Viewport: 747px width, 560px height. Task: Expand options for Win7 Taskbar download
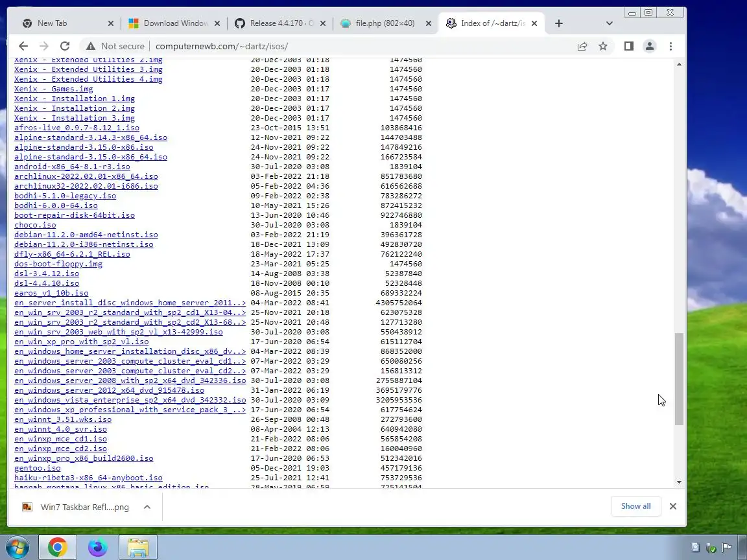(147, 507)
